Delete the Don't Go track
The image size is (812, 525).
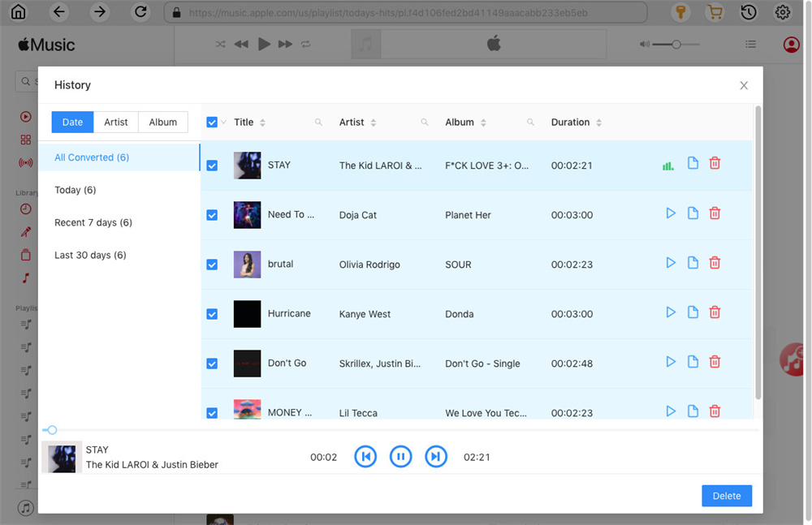coord(715,362)
